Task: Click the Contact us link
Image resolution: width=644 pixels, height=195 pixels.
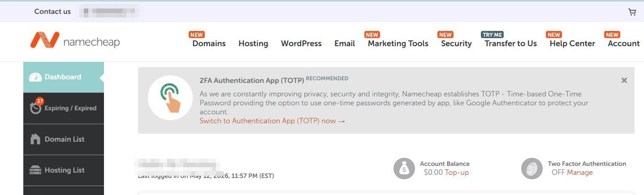Action: click(52, 12)
